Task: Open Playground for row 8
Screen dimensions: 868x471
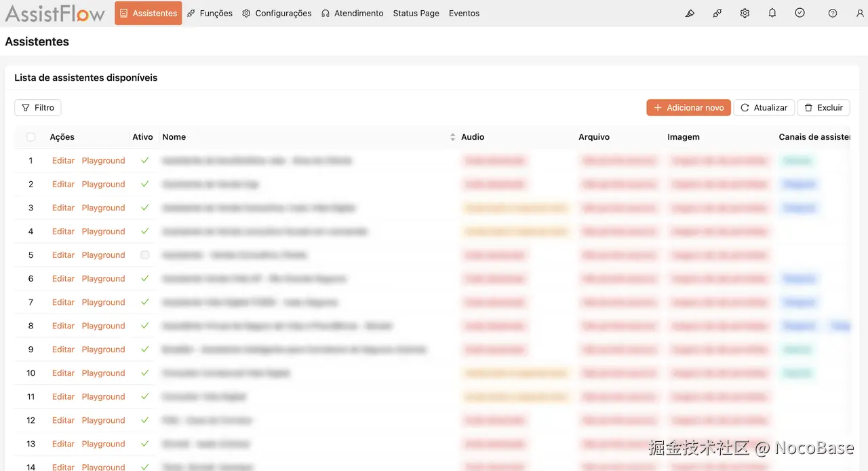Action: click(x=103, y=326)
